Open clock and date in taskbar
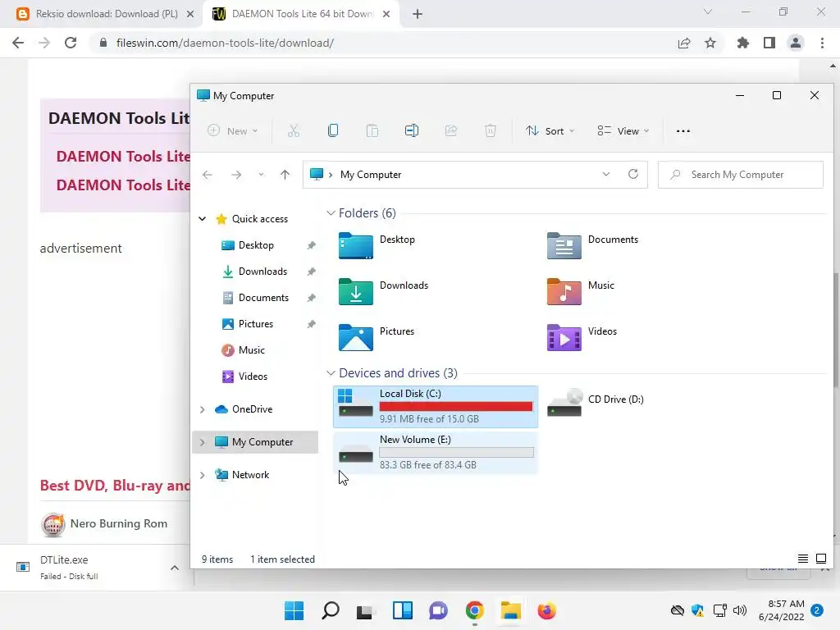The width and height of the screenshot is (840, 630). (781, 610)
